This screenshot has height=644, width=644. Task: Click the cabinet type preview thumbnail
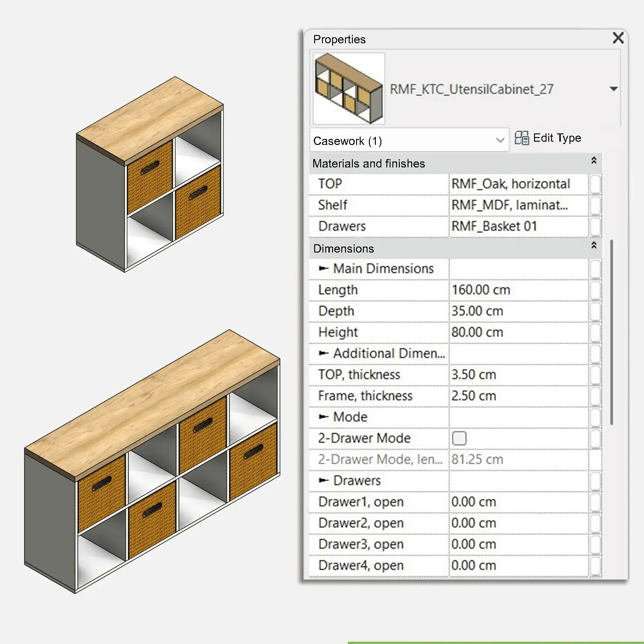pos(349,88)
